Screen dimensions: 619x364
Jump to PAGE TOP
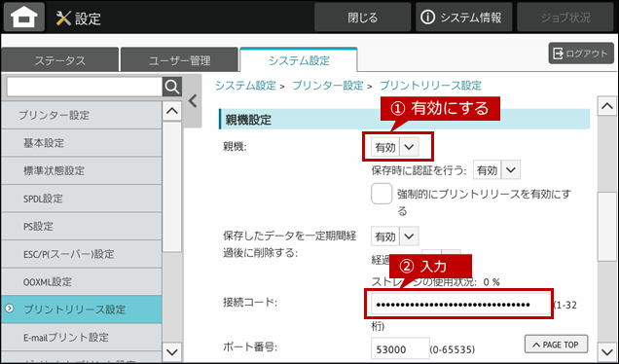(x=556, y=345)
